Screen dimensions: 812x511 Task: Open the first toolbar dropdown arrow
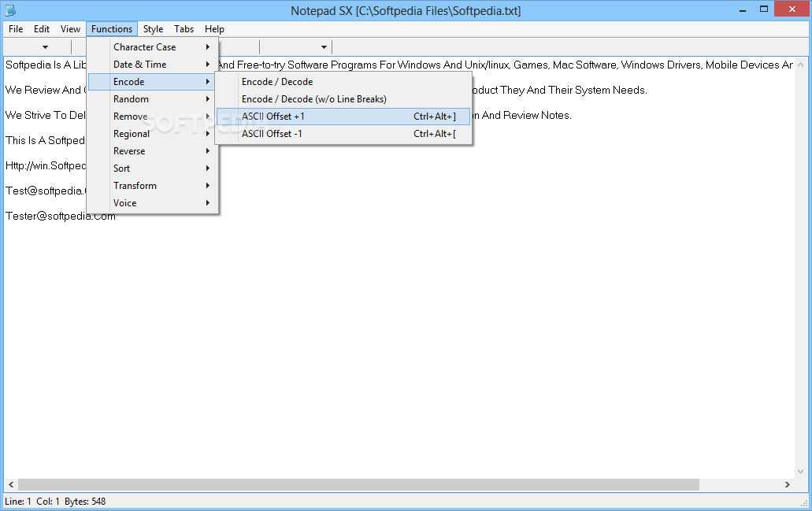tap(45, 47)
